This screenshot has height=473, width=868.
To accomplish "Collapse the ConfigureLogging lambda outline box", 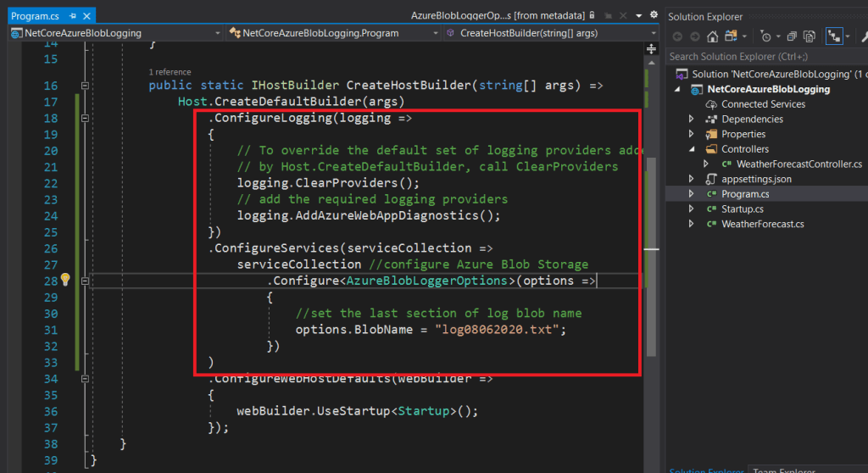I will (84, 119).
